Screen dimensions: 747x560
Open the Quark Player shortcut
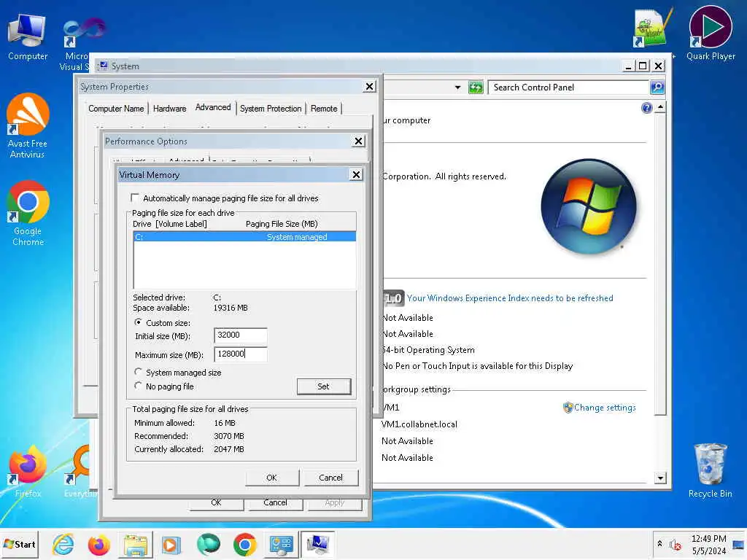711,34
